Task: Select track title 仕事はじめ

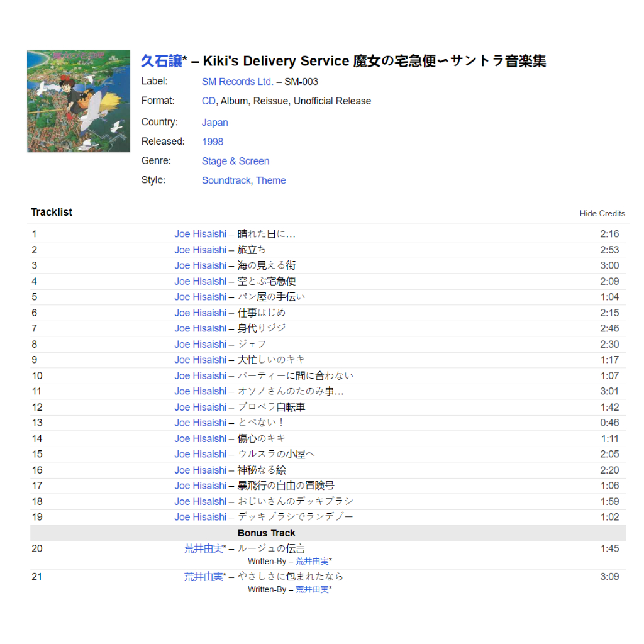Action: coord(261,313)
